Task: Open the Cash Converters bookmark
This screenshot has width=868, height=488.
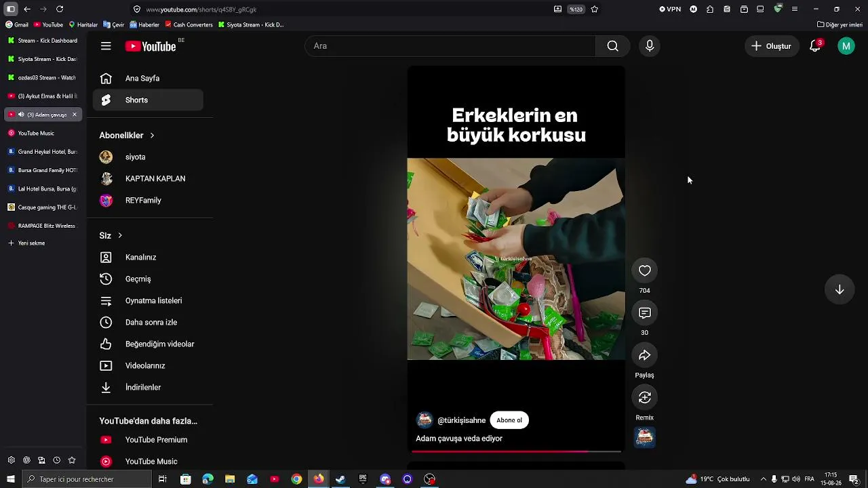Action: [x=189, y=25]
